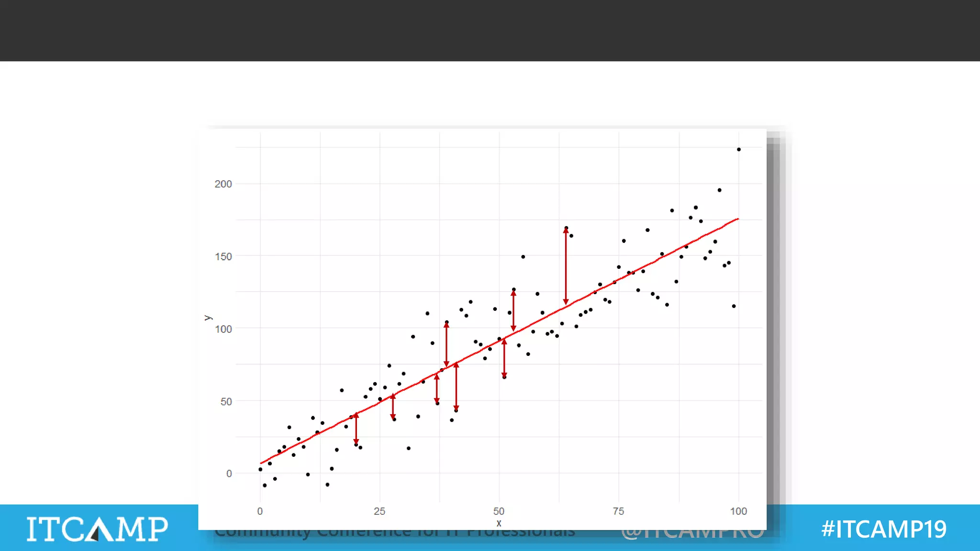Viewport: 980px width, 551px height.
Task: Click the y-axis label 150
Action: tap(223, 257)
